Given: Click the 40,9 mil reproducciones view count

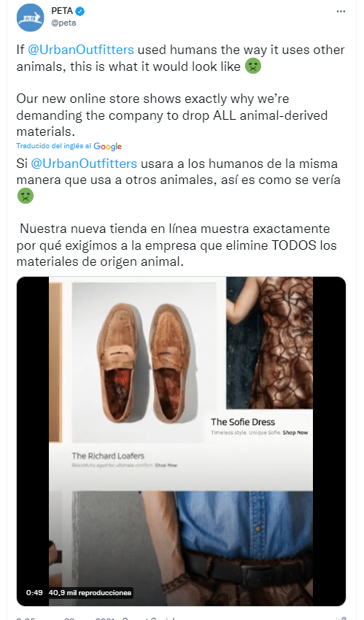Looking at the screenshot, I should pos(90,593).
